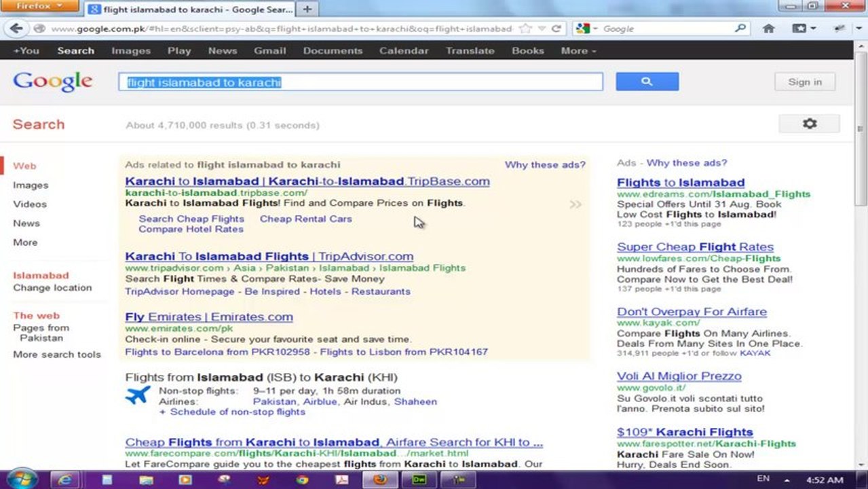This screenshot has width=868, height=489.
Task: Open the Karachi to Islamabad TripBase ad
Action: pos(307,181)
